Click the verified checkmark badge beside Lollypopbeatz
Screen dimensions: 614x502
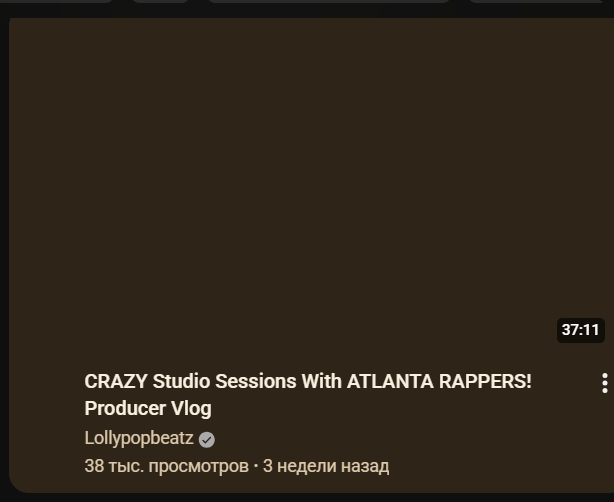[207, 439]
